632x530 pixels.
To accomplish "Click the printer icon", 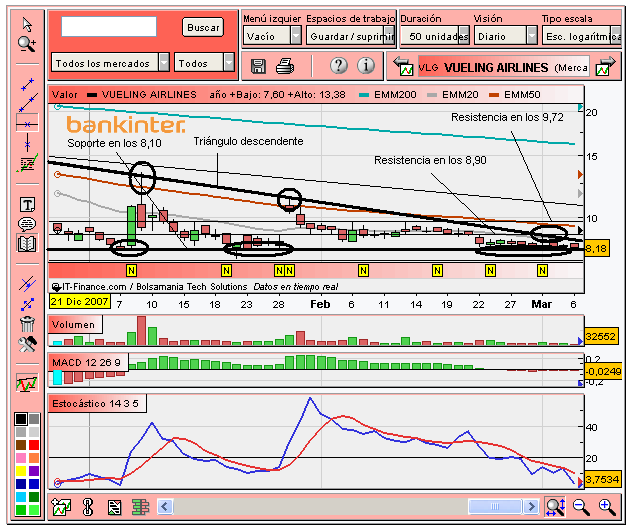I will click(x=285, y=66).
